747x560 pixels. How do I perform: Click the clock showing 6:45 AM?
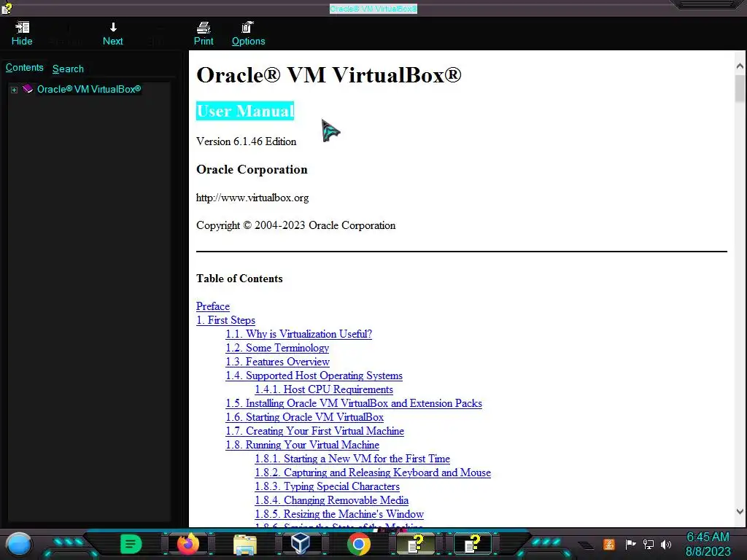pos(708,537)
